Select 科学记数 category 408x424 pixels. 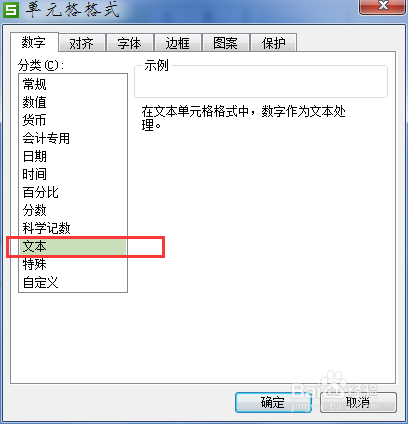(x=73, y=228)
